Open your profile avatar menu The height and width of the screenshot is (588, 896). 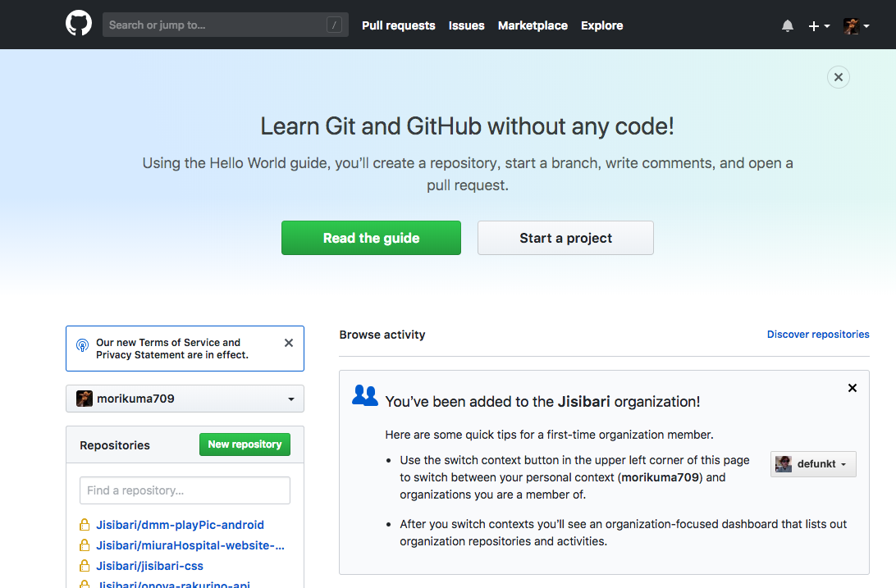853,25
